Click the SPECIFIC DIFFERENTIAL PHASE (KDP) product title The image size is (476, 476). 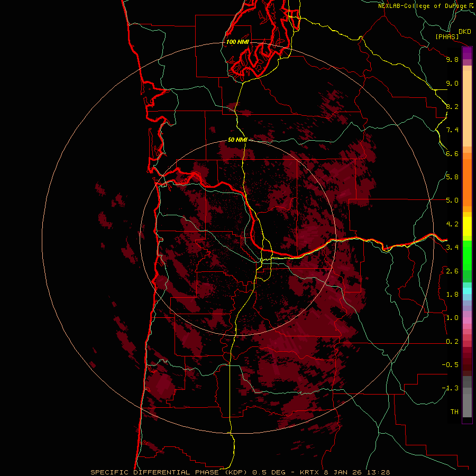[x=171, y=472]
